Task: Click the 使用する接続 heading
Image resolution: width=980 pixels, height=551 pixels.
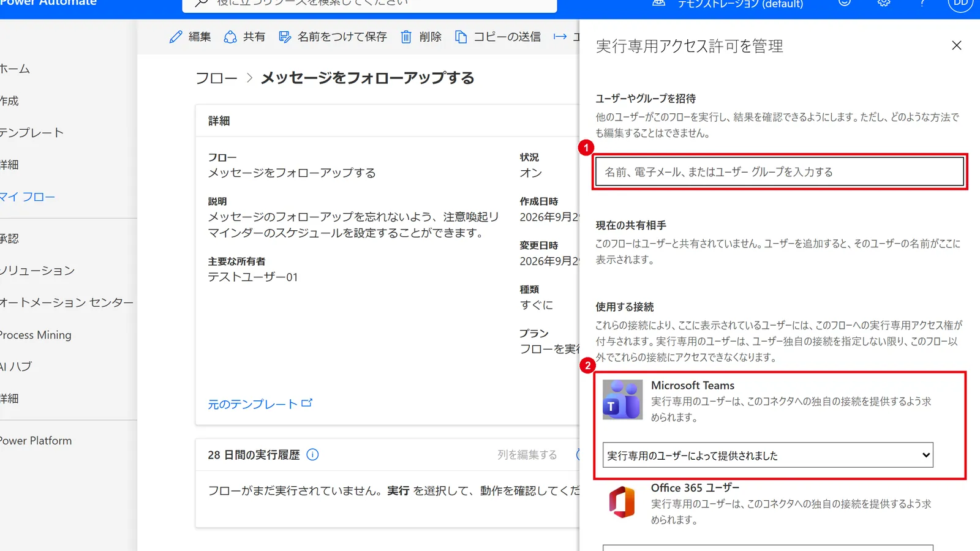Action: click(625, 307)
